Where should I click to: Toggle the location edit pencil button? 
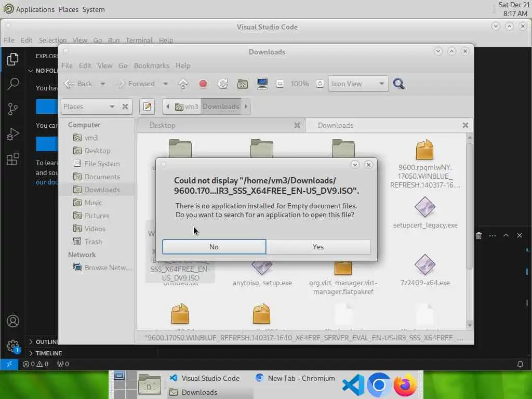147,107
